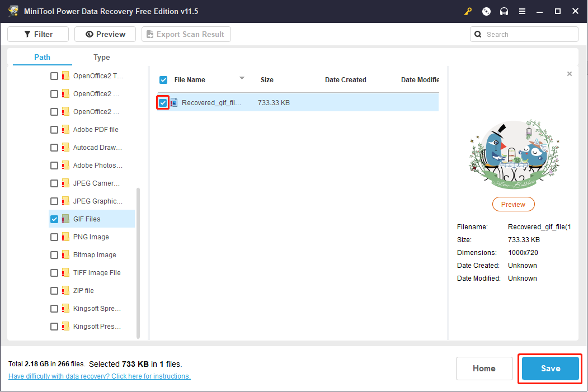
Task: Check the TIFF Image File checkbox
Action: click(x=54, y=273)
